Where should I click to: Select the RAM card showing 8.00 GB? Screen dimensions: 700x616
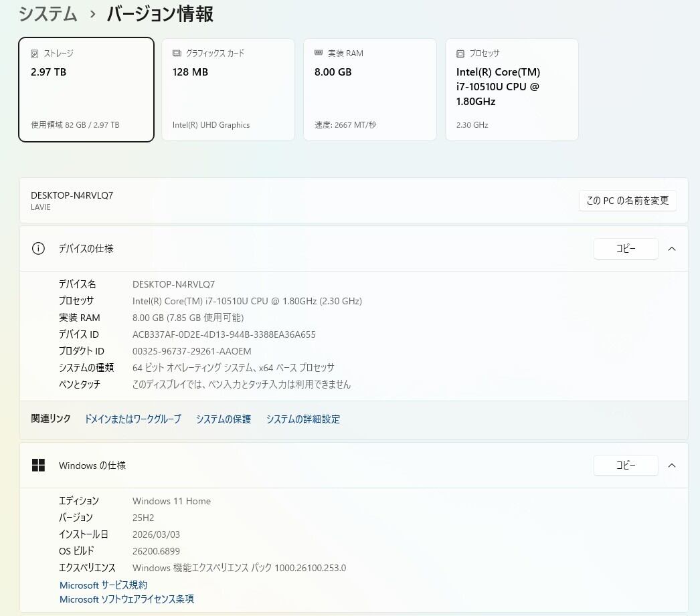[x=369, y=90]
